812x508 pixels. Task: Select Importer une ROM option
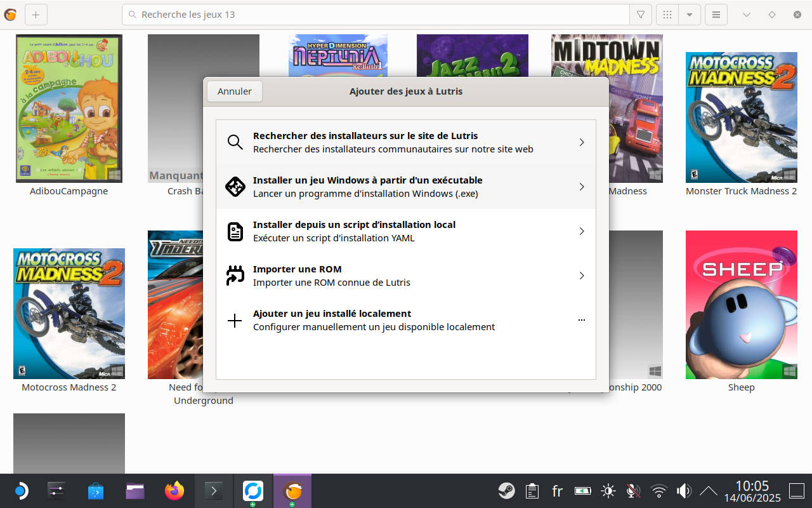(x=406, y=276)
